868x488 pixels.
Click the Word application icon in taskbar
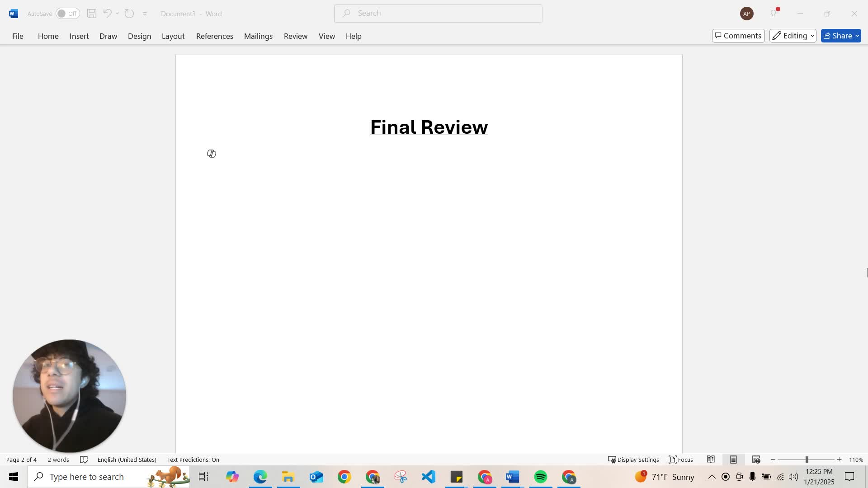point(511,477)
